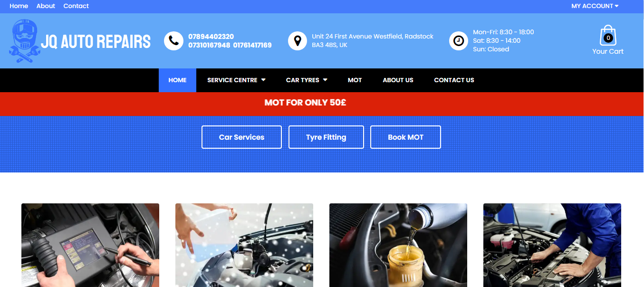Viewport: 644px width, 287px height.
Task: Go to the MOT menu item
Action: [355, 80]
